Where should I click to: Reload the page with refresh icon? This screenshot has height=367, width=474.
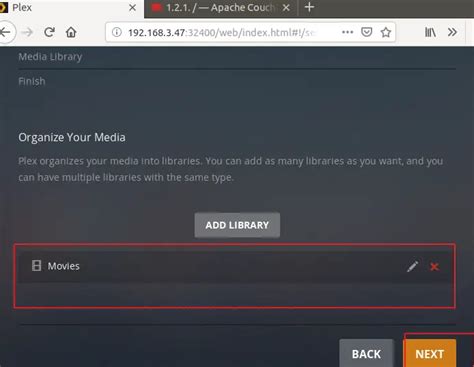point(50,32)
